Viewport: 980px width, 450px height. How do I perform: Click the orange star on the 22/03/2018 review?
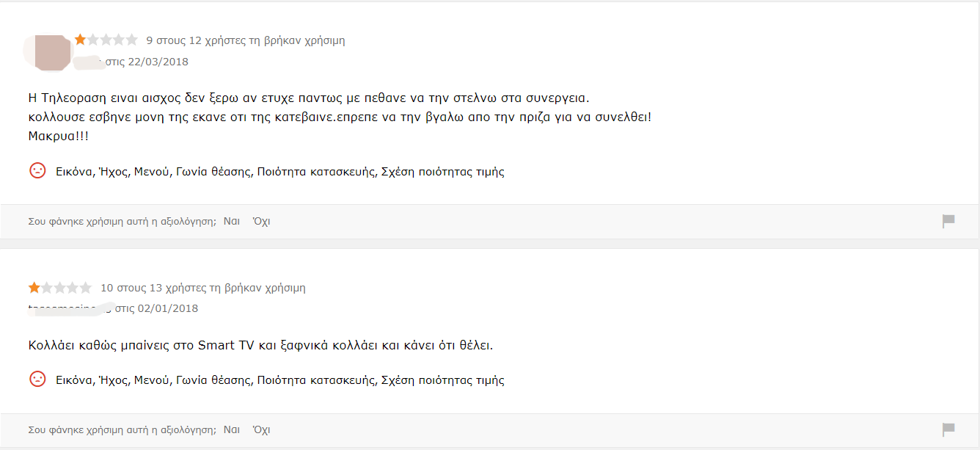coord(81,40)
